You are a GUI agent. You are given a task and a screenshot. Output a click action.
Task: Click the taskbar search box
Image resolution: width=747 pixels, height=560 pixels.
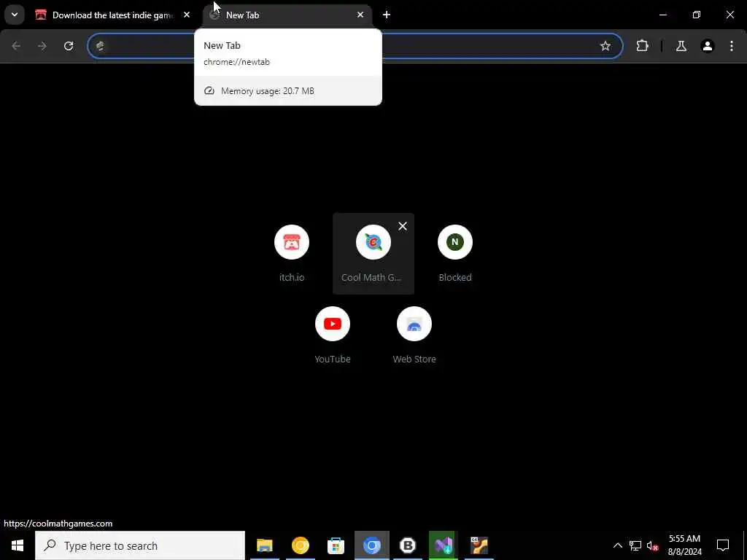tap(140, 545)
